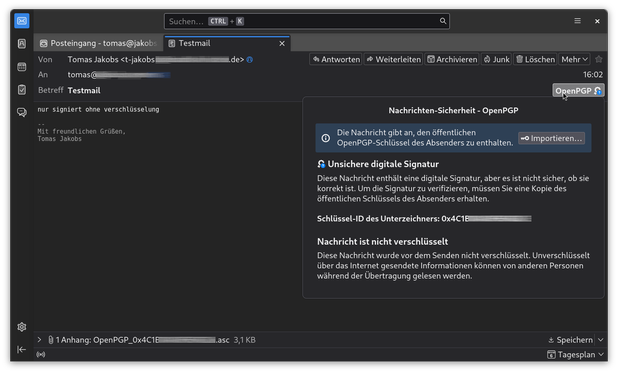Image resolution: width=618 pixels, height=373 pixels.
Task: Mark message as Junk
Action: click(x=496, y=60)
